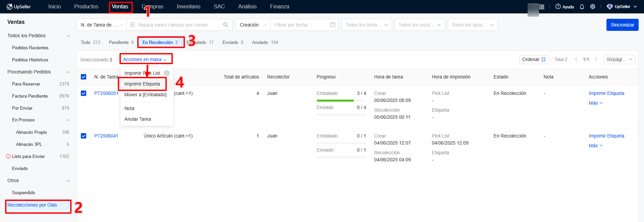This screenshot has width=644, height=222.
Task: Focus the comma-separated search field
Action: 178,25
